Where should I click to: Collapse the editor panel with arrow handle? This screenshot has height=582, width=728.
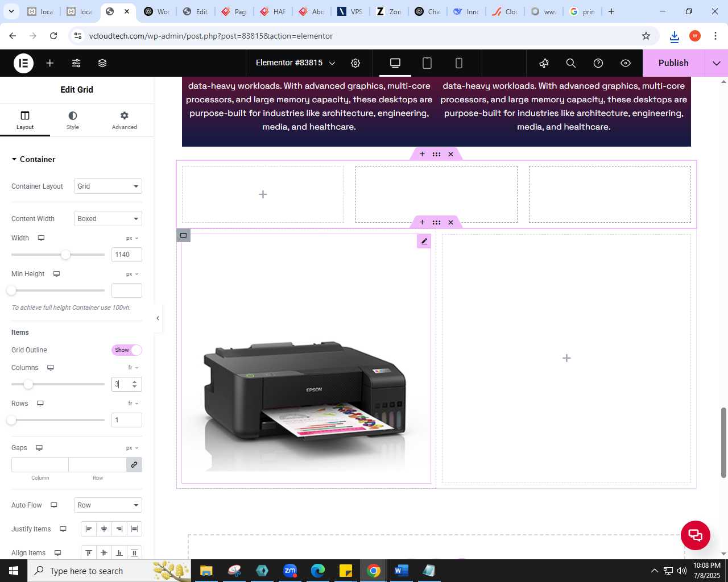[x=158, y=318]
